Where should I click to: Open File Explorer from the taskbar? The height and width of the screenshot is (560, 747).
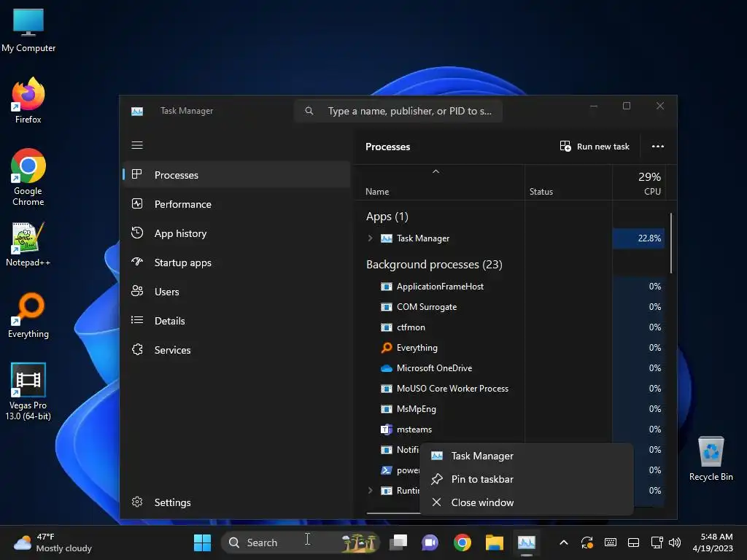pyautogui.click(x=494, y=542)
